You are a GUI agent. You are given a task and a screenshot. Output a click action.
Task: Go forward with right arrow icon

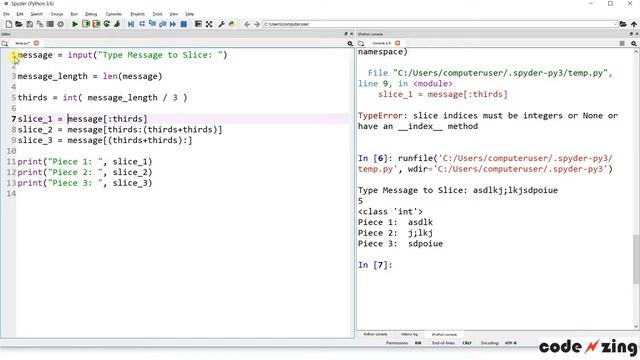257,24
